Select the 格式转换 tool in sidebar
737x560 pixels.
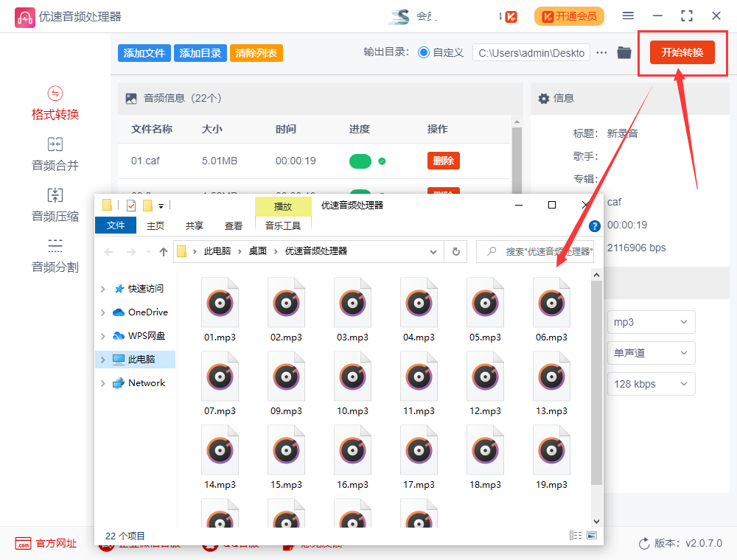55,102
